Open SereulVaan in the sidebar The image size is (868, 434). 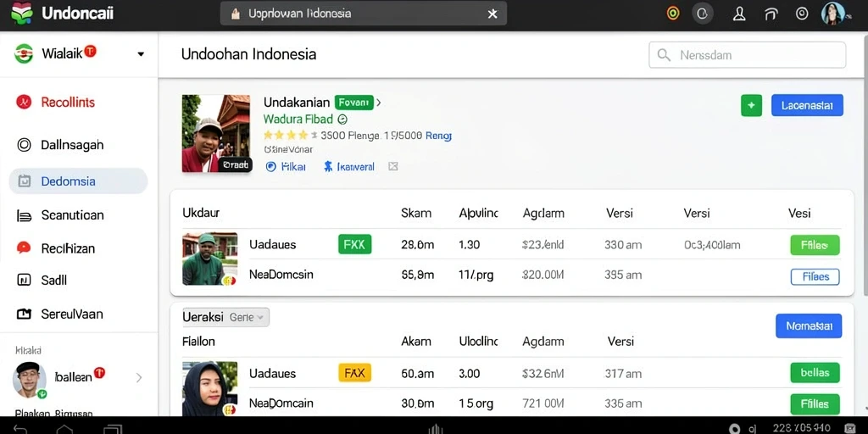coord(72,314)
